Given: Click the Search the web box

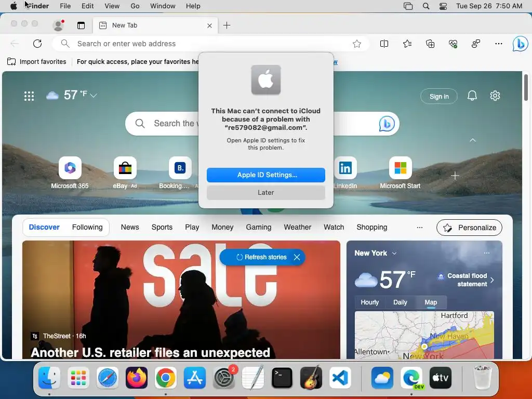Looking at the screenshot, I should 262,124.
